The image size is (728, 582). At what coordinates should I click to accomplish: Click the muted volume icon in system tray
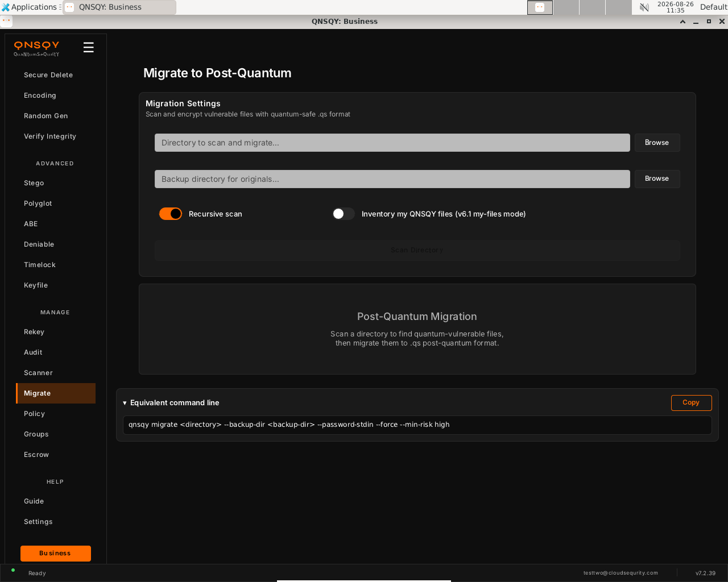point(644,7)
